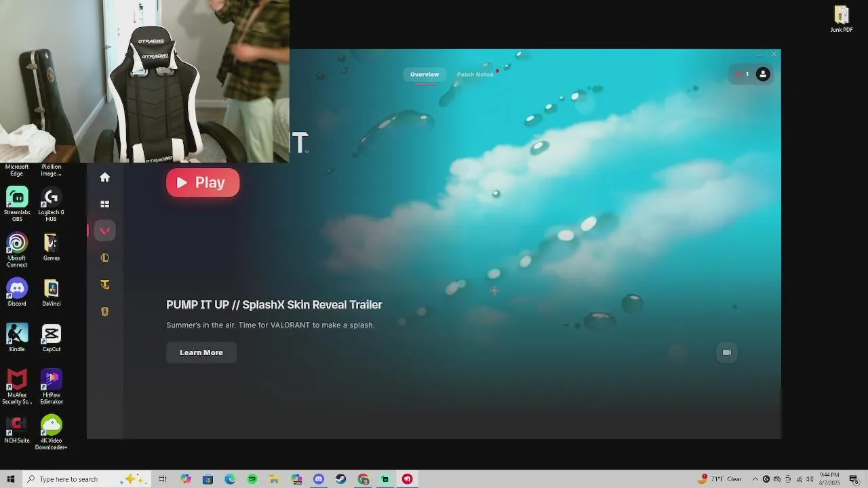The height and width of the screenshot is (488, 868).
Task: Open Discord from the taskbar
Action: [319, 479]
